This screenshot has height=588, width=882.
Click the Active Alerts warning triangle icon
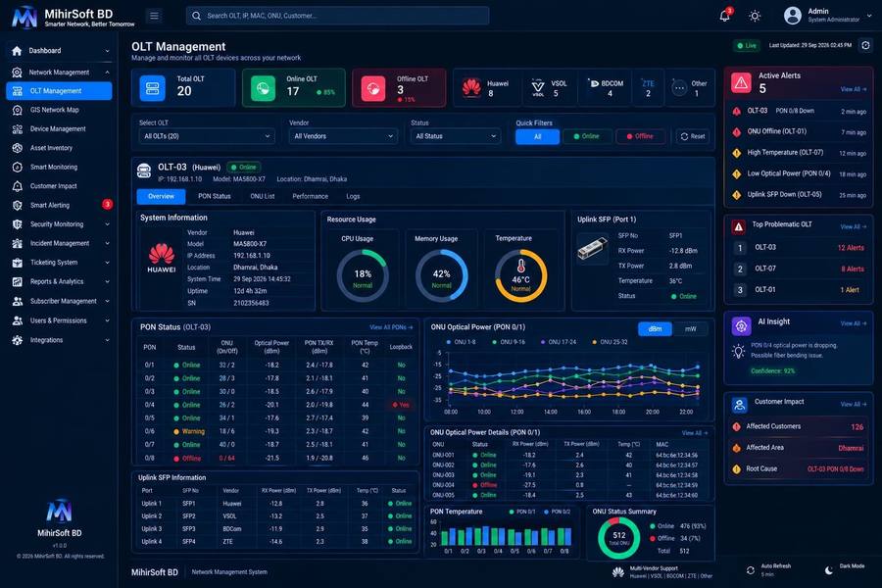pyautogui.click(x=742, y=82)
